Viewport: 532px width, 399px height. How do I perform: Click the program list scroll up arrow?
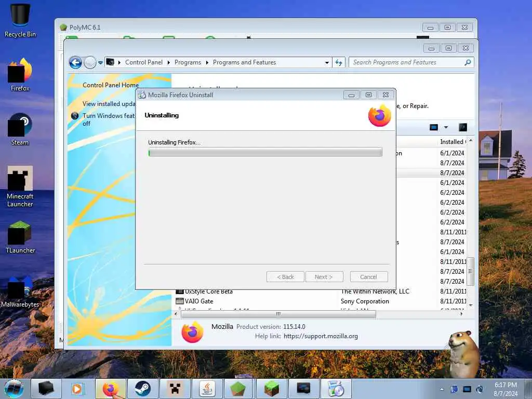tap(471, 140)
